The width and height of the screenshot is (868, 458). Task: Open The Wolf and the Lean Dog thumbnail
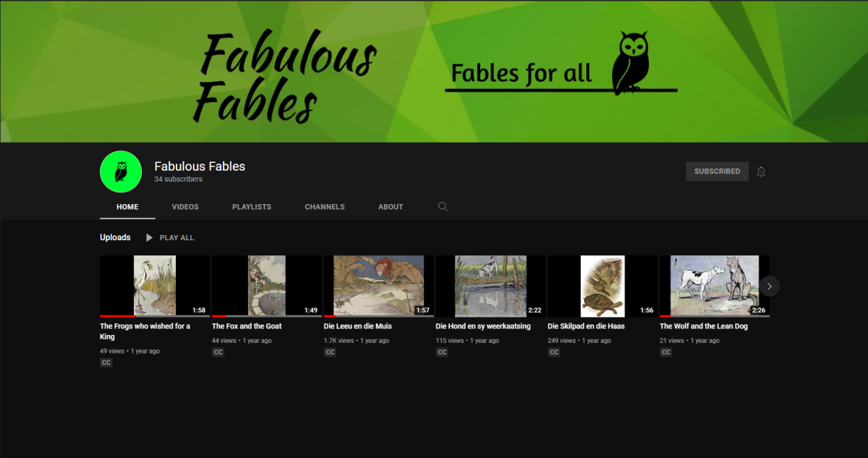[x=714, y=286]
